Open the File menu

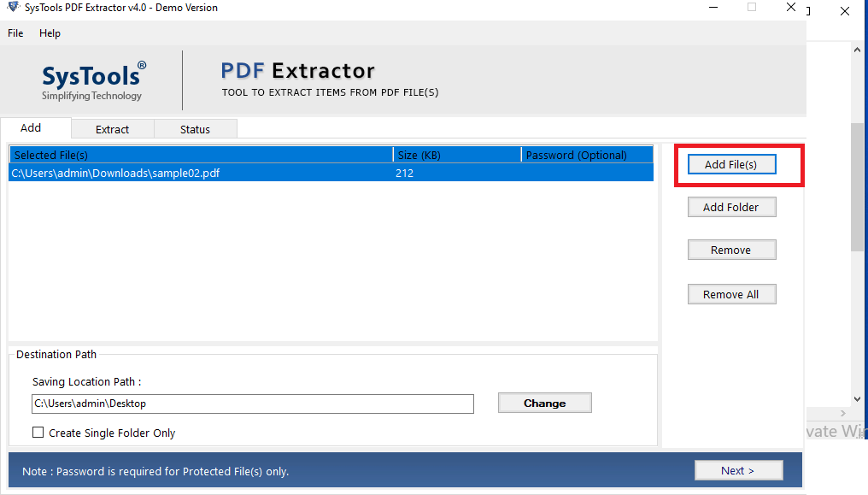point(15,33)
